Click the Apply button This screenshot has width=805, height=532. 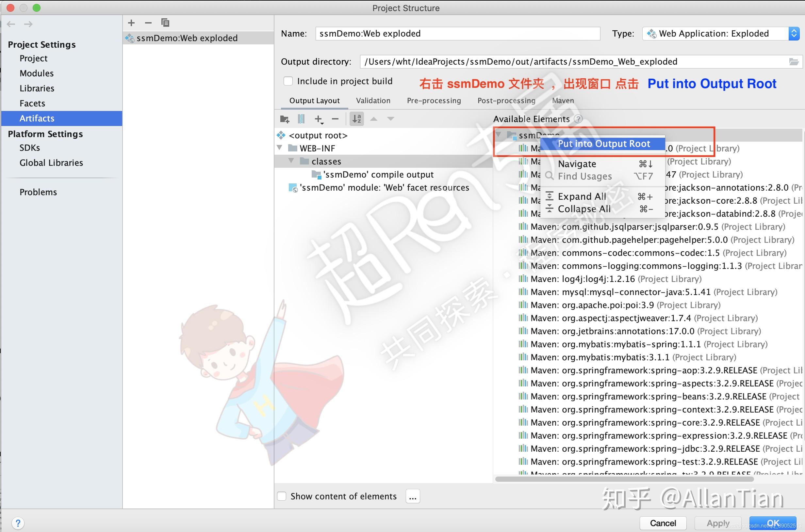717,523
